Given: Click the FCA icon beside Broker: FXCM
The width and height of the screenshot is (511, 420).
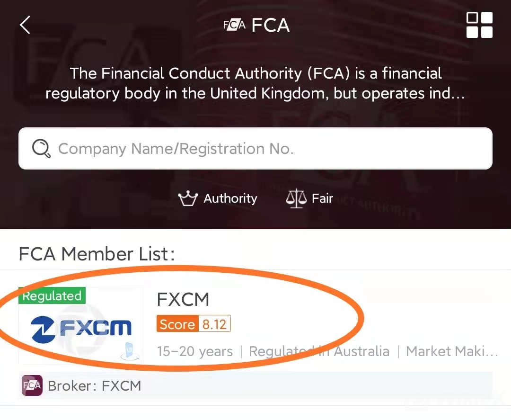Looking at the screenshot, I should click(x=32, y=385).
